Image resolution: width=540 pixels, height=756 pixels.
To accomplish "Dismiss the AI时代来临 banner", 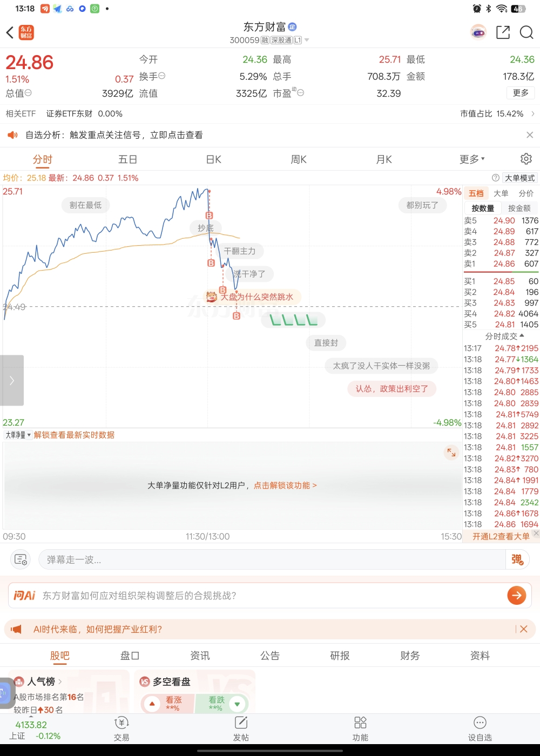I will coord(523,629).
